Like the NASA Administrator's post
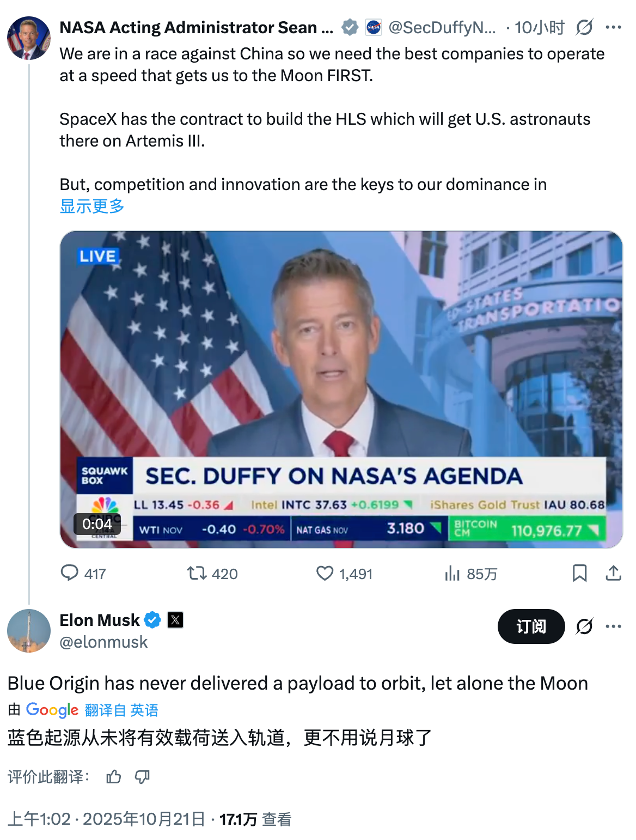The height and width of the screenshot is (840, 636). click(x=325, y=573)
